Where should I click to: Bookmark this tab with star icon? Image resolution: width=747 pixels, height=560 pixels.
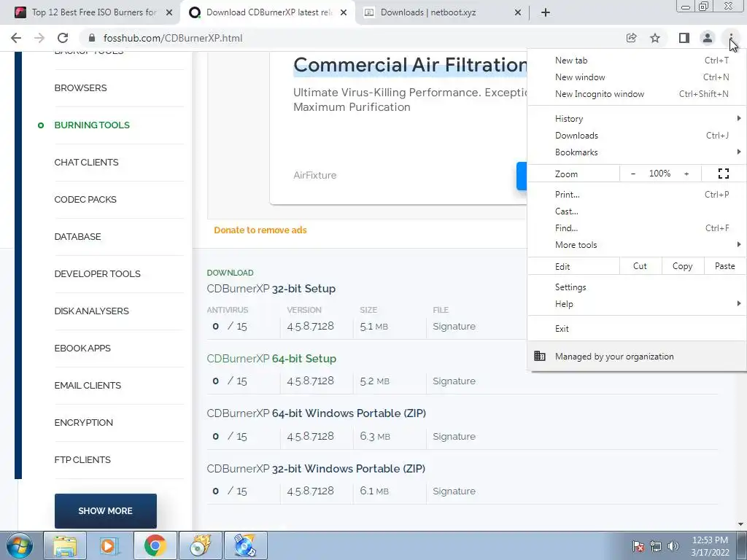655,38
